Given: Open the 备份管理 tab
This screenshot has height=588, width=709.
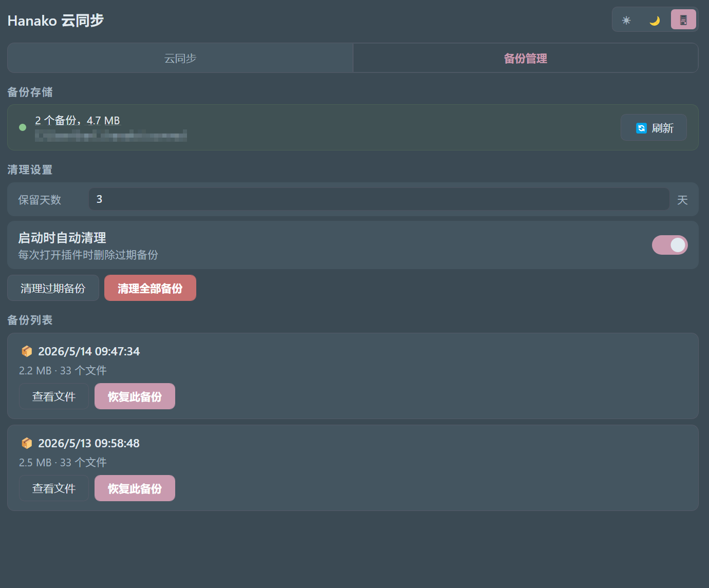Looking at the screenshot, I should click(x=526, y=58).
